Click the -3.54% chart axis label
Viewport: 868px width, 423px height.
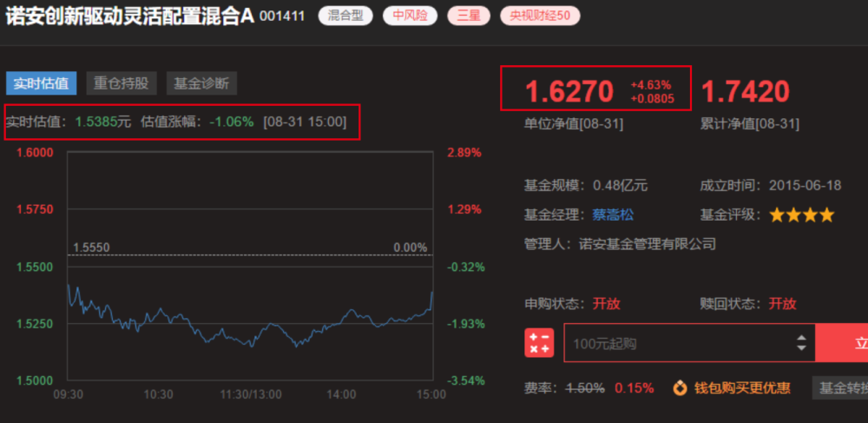[x=465, y=381]
